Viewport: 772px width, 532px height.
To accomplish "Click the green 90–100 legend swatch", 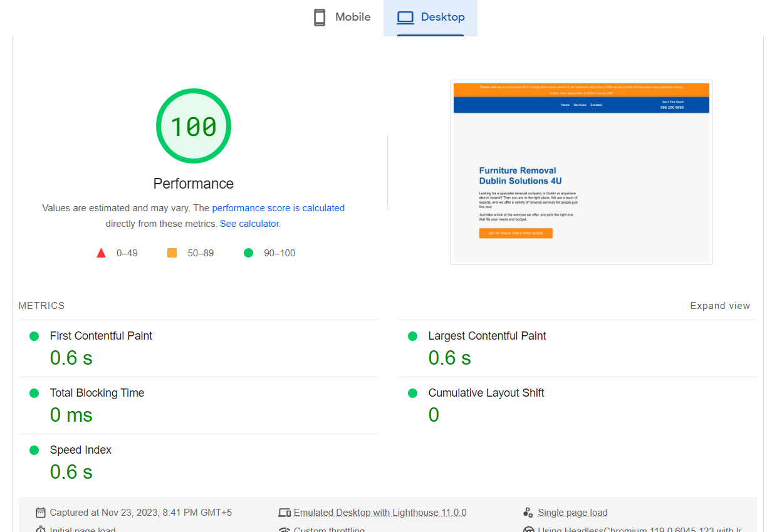I will [248, 253].
